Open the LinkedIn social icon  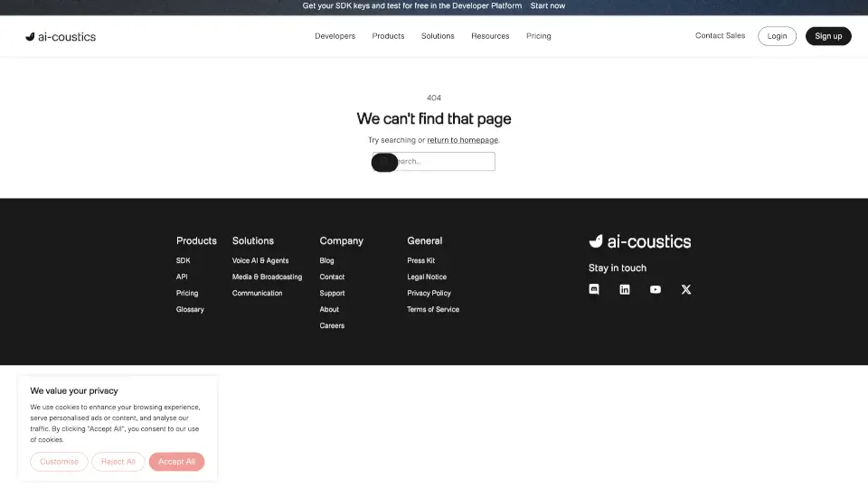click(x=625, y=289)
